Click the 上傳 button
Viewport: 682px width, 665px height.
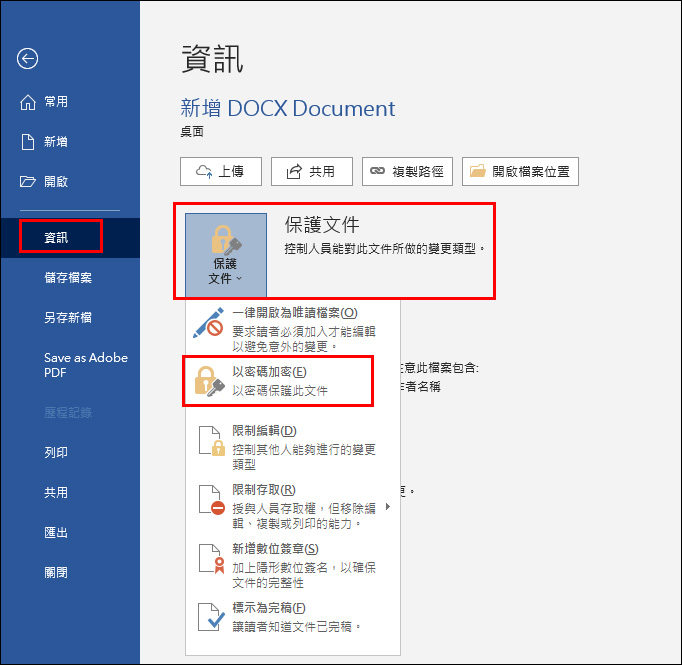click(x=221, y=172)
